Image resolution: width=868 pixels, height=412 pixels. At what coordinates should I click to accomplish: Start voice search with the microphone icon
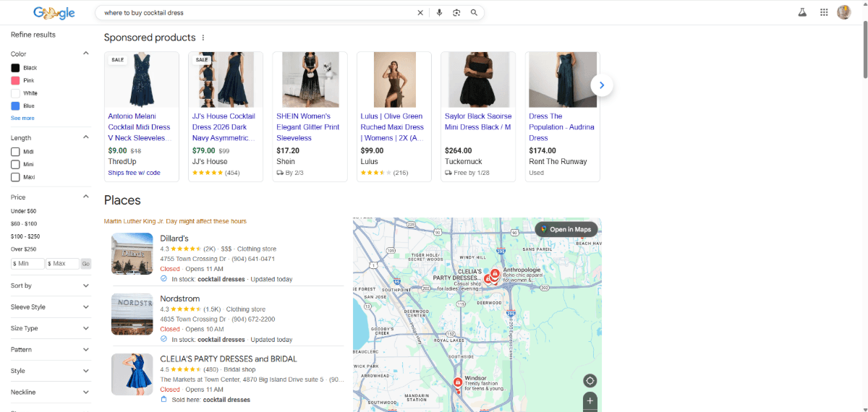[x=439, y=12]
